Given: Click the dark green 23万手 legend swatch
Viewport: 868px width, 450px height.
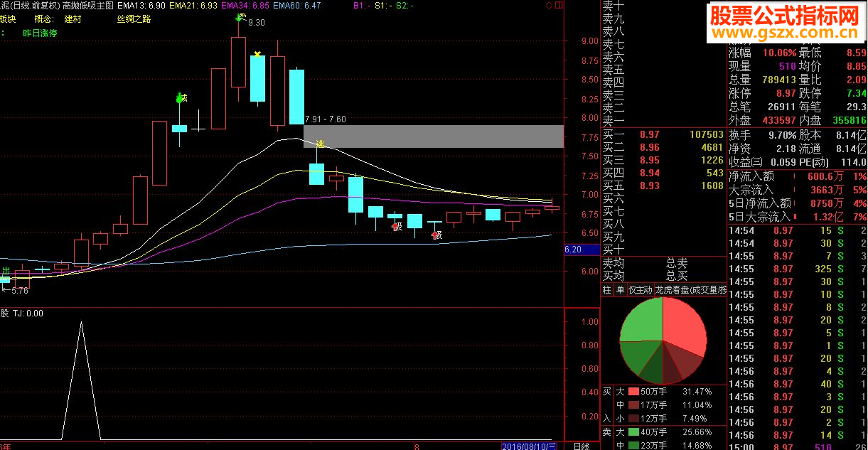Looking at the screenshot, I should 633,445.
